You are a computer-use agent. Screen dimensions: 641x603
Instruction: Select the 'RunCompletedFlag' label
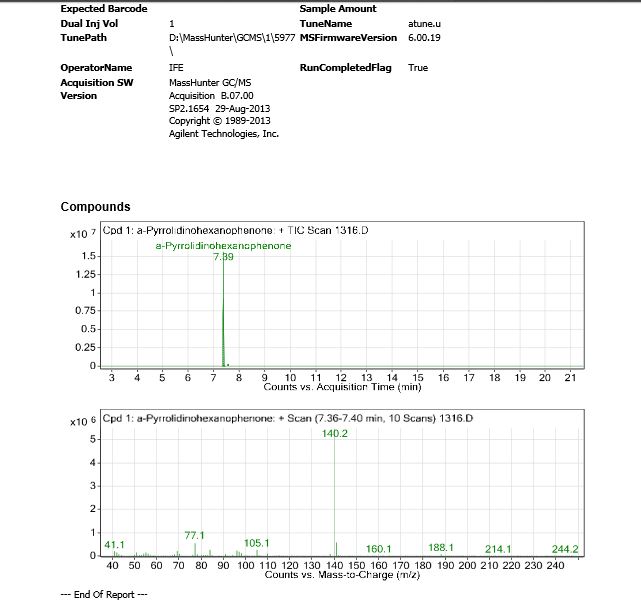[345, 68]
